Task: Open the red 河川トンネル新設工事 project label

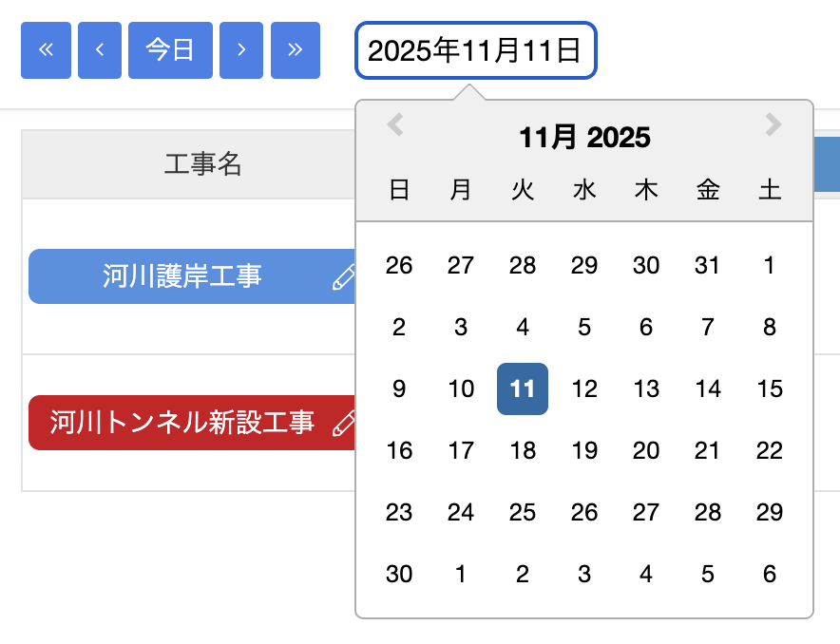Action: click(182, 423)
